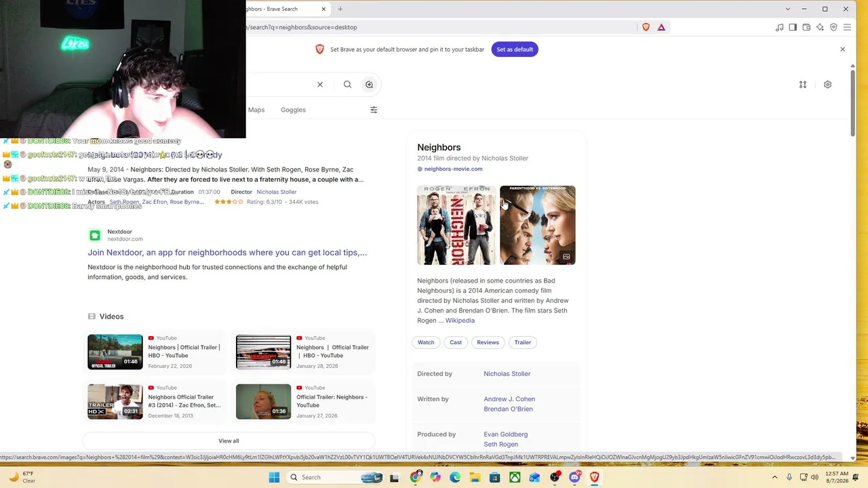This screenshot has height=488, width=868.
Task: Play the January 27, 2026 trailer video
Action: click(x=303, y=401)
